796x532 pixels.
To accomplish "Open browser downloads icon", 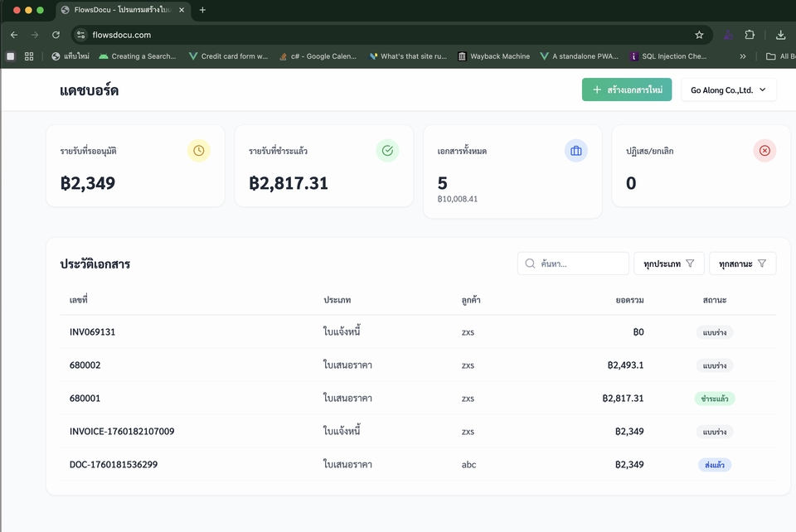I will point(780,35).
